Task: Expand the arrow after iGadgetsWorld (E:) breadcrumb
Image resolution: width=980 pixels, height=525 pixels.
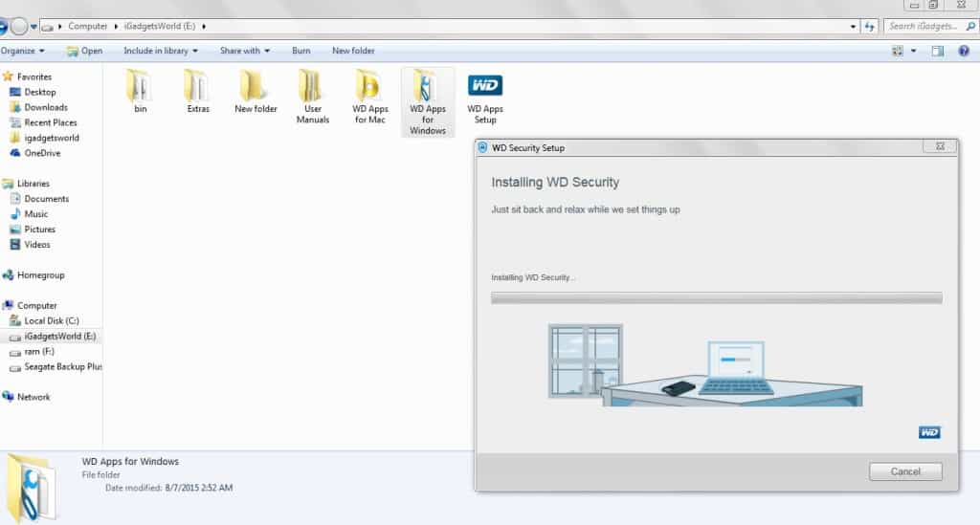Action: click(x=204, y=26)
